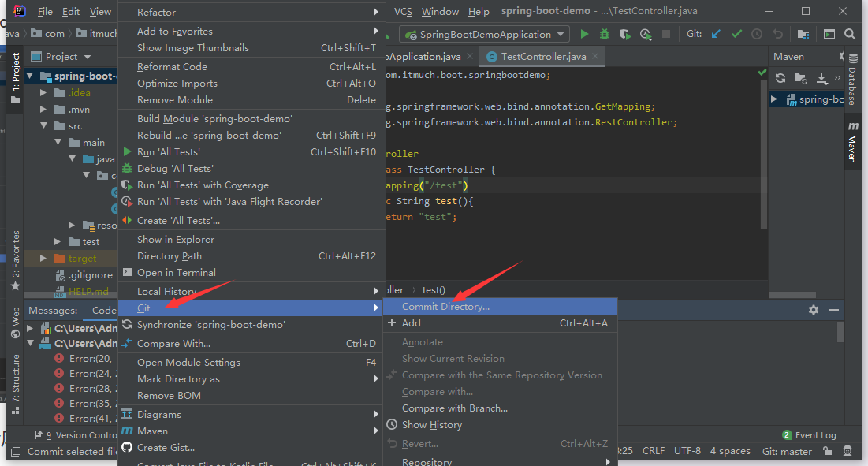Image resolution: width=868 pixels, height=466 pixels.
Task: Open the Structure side tool window
Action: (x=16, y=385)
